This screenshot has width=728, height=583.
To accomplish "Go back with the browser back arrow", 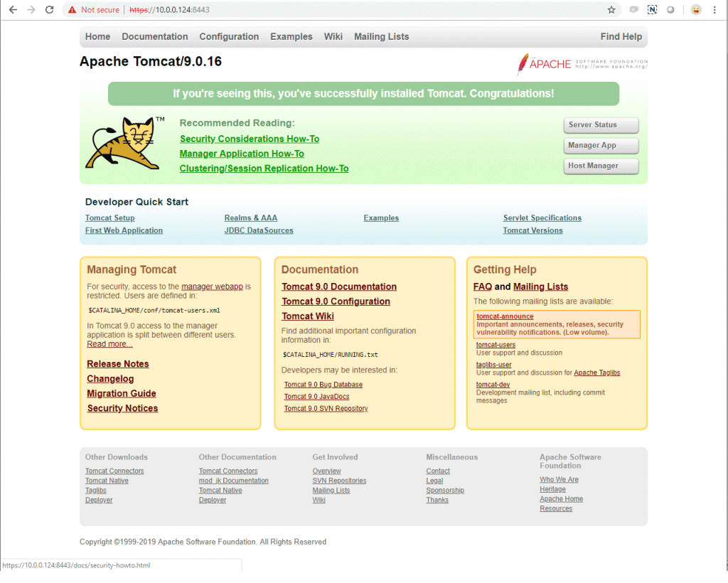I will (13, 10).
